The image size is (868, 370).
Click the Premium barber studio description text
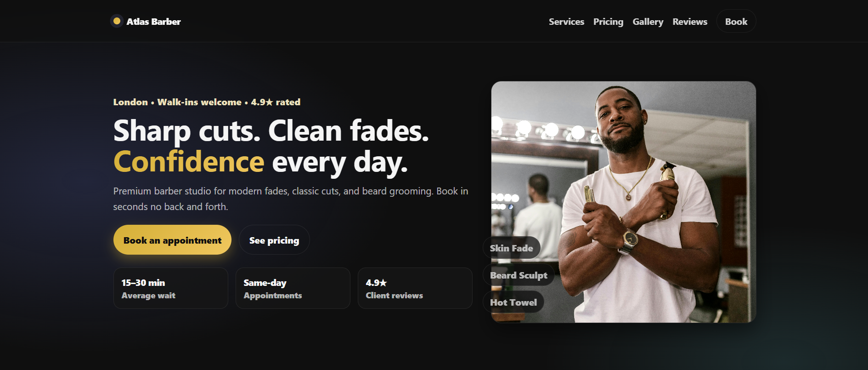point(290,199)
